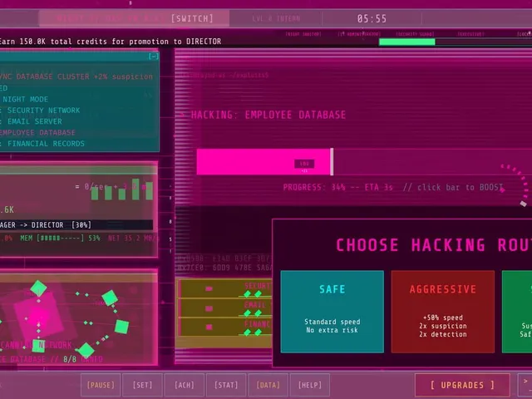Open settings with the [SET] button
Viewport: 532px width, 399px height.
click(142, 385)
